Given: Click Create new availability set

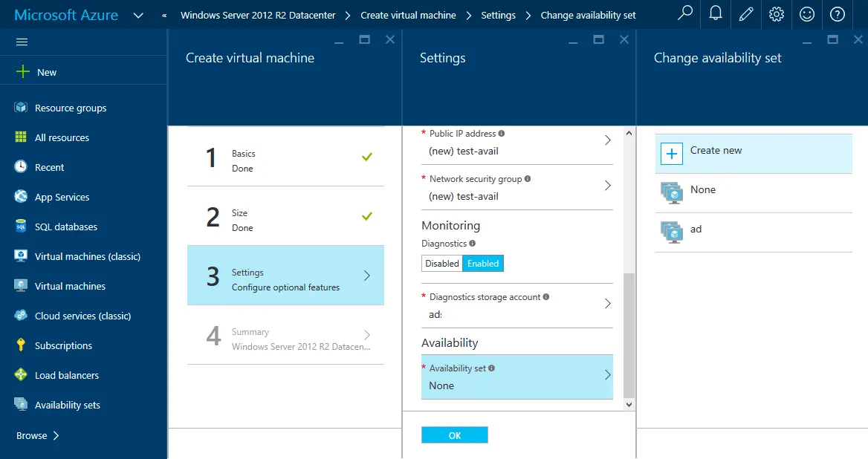Looking at the screenshot, I should (x=754, y=153).
